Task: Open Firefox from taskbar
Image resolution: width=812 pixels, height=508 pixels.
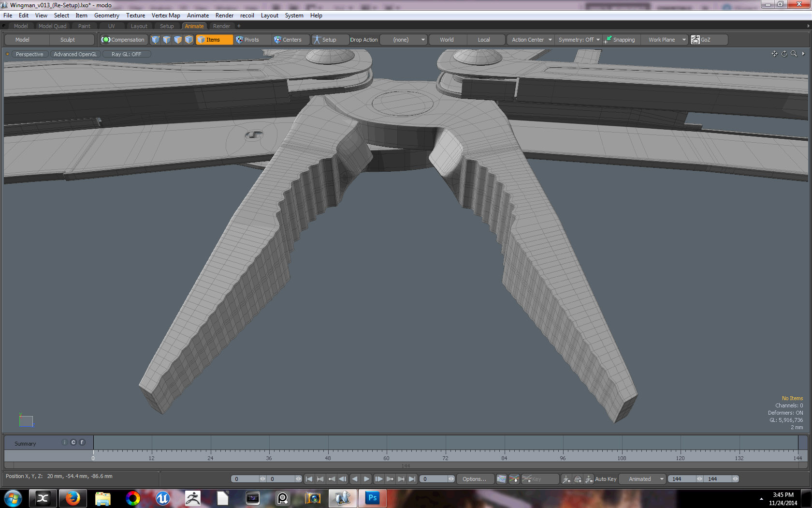Action: pyautogui.click(x=72, y=498)
